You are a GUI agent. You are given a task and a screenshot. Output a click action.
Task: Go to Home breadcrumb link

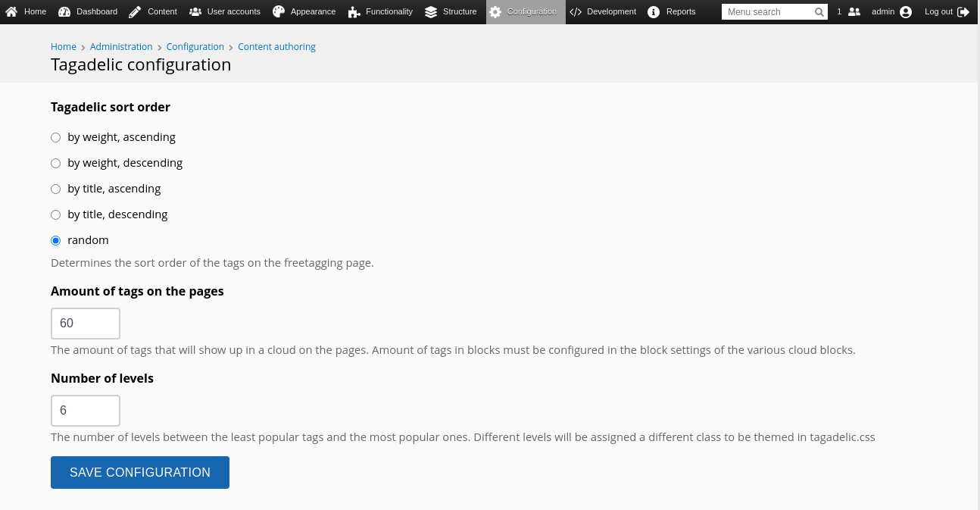click(x=64, y=47)
